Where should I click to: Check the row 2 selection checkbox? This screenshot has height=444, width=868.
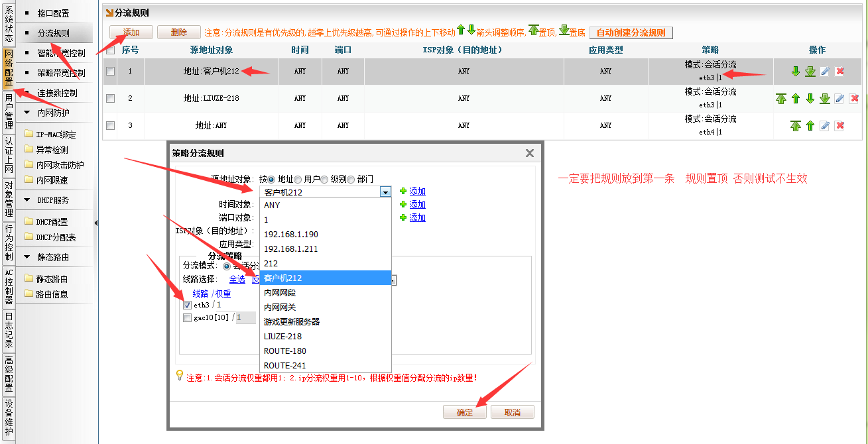tap(110, 98)
